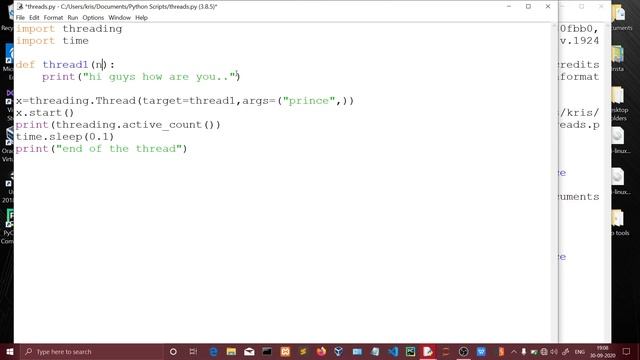Switch to the Python IDLE taskbar icon

coord(428,351)
